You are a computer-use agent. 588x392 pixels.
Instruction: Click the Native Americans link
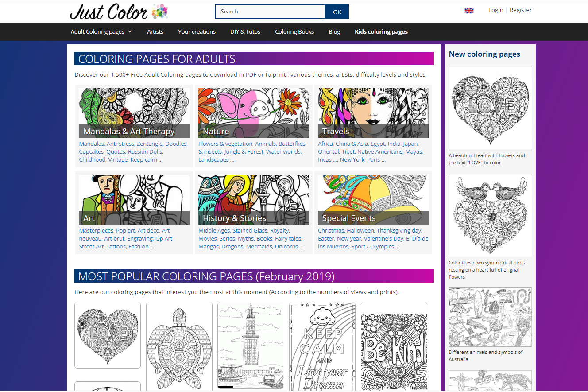click(x=380, y=151)
